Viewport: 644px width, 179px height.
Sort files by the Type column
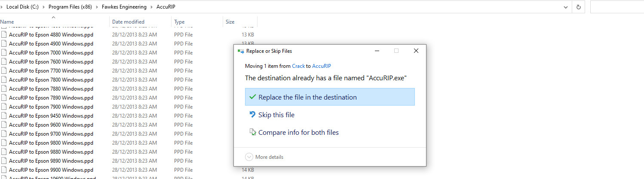point(179,22)
